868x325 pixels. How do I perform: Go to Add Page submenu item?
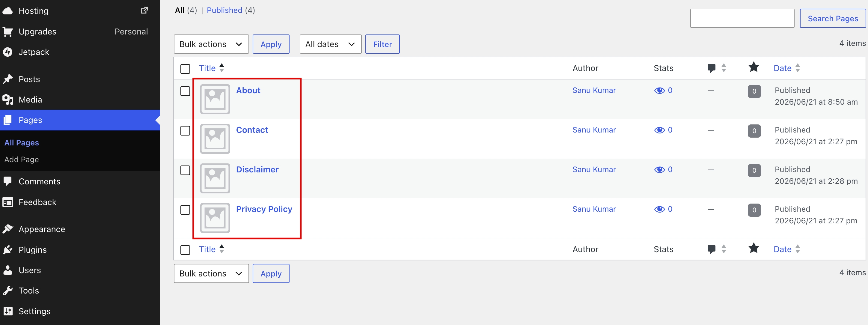click(22, 160)
